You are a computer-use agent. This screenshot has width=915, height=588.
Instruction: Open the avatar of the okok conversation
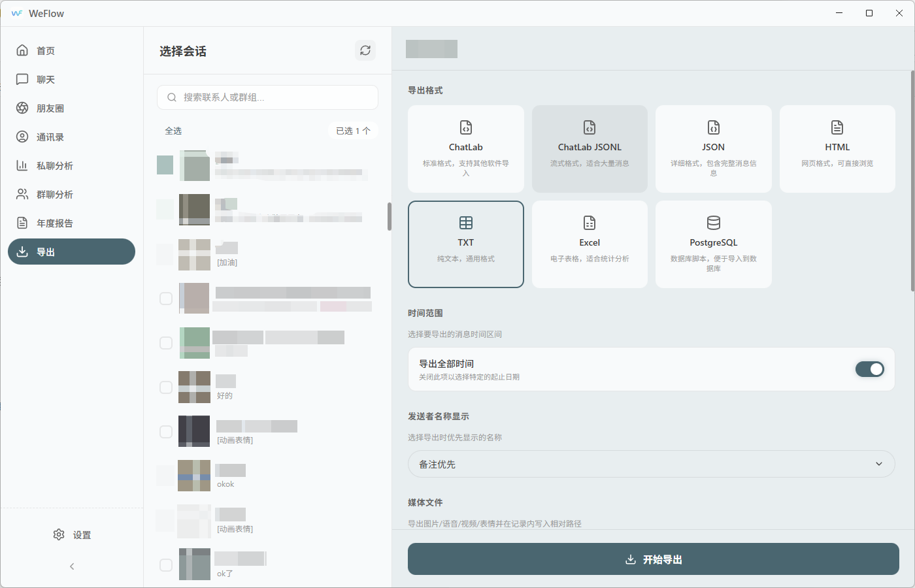pos(194,476)
